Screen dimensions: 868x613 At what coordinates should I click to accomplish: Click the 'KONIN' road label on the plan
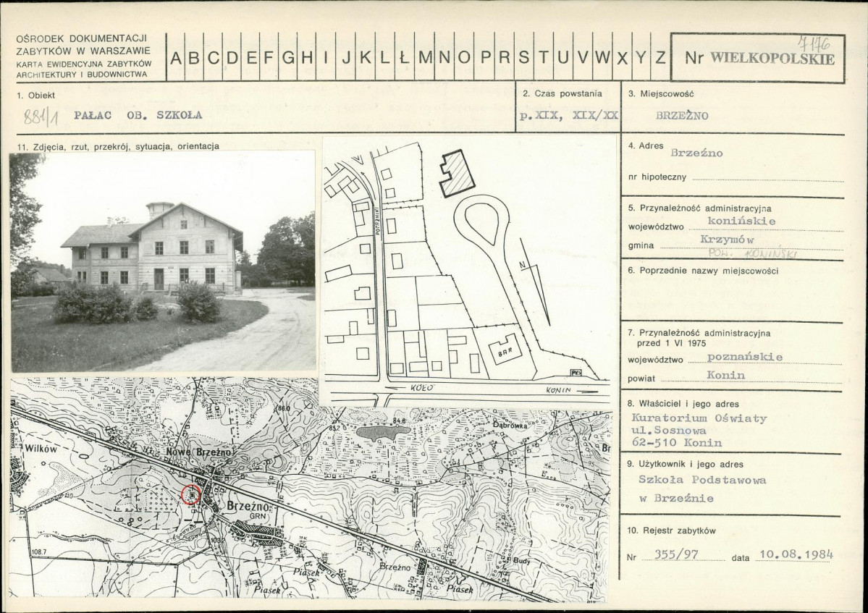(559, 391)
